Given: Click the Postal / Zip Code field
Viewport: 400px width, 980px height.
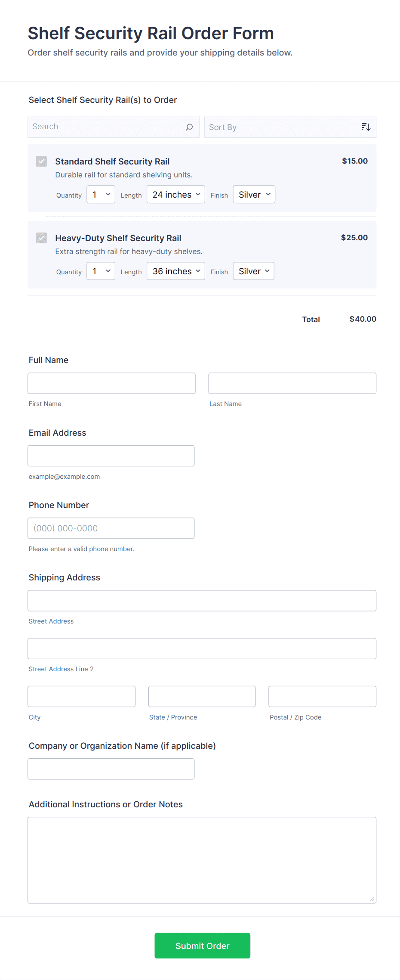Looking at the screenshot, I should coord(322,696).
